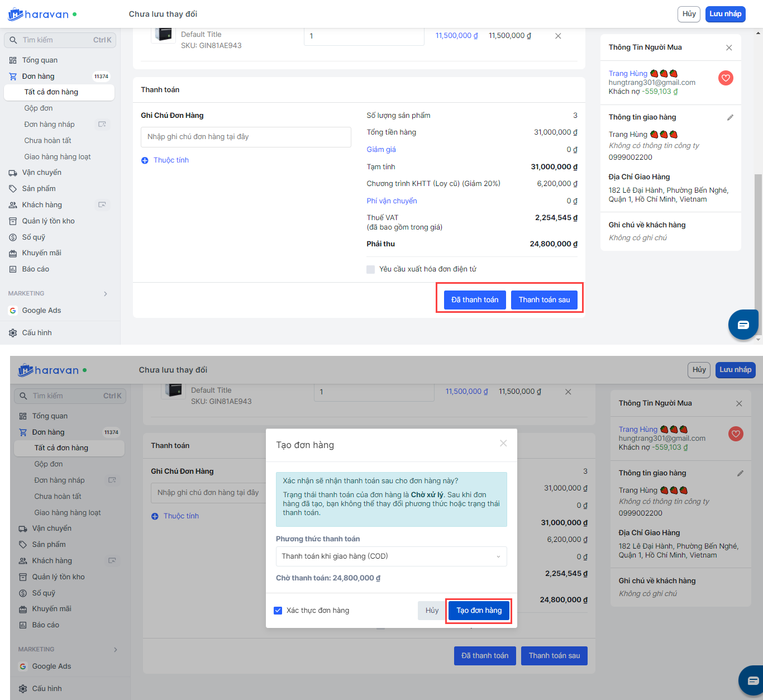Open Chưa hoàn tất in the upper sidebar

(47, 141)
